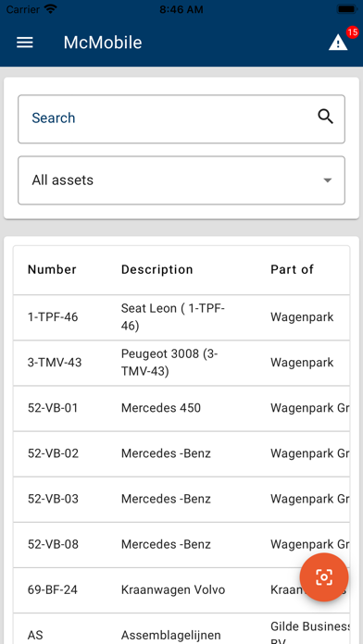
Task: Focus the Search input field
Action: click(181, 119)
